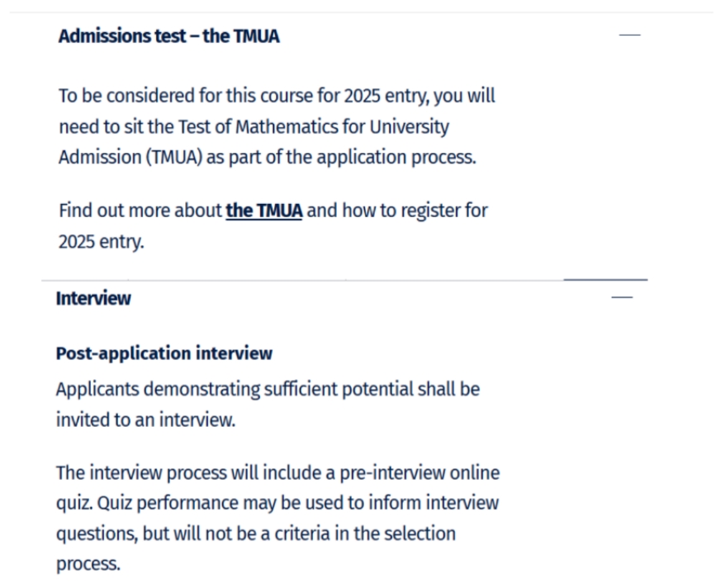
Task: Collapse the Interview section via minus icon
Action: coord(622,297)
